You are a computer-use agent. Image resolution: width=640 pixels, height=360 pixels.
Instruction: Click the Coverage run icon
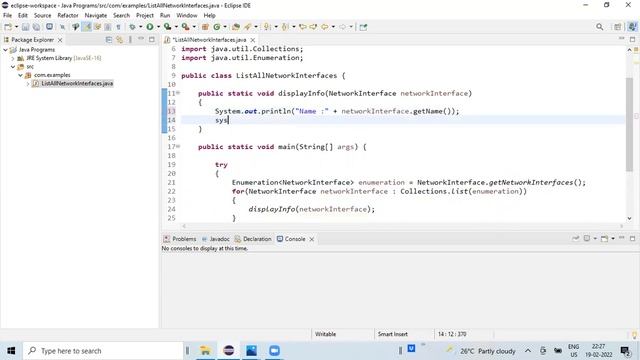tap(167, 27)
